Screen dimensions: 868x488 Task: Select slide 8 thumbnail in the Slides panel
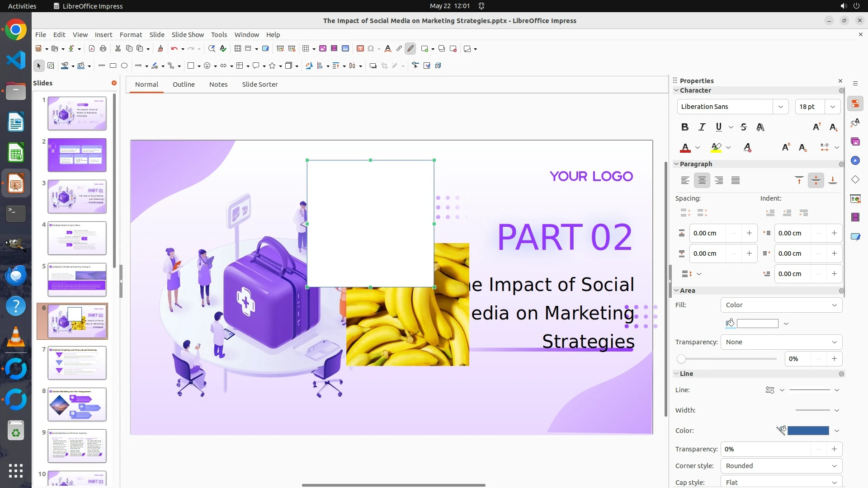pyautogui.click(x=77, y=404)
